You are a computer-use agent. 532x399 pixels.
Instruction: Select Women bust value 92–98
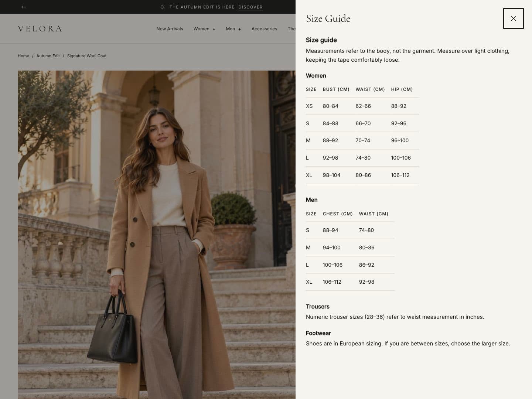tap(330, 158)
